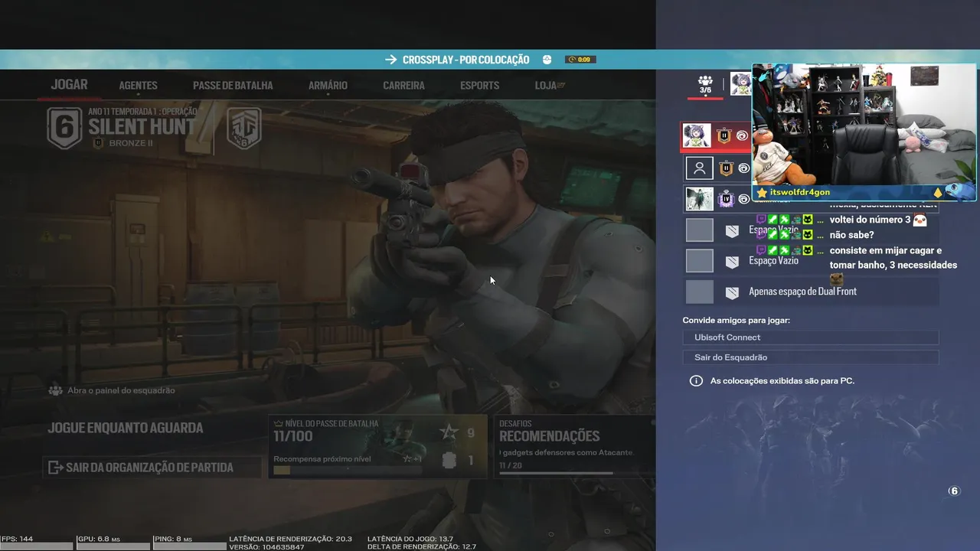Image resolution: width=980 pixels, height=551 pixels.
Task: Click the shield icon of the Dual Front slot
Action: [x=732, y=292]
